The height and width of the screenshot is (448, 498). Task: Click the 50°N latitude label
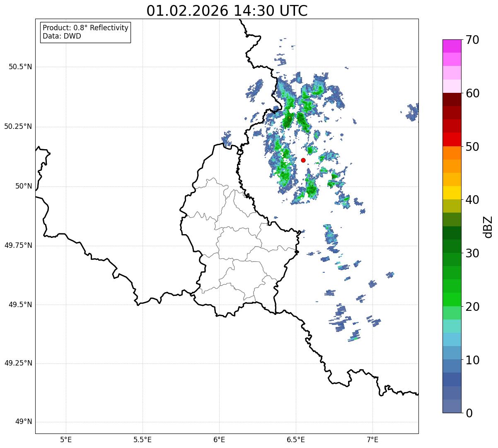click(24, 186)
